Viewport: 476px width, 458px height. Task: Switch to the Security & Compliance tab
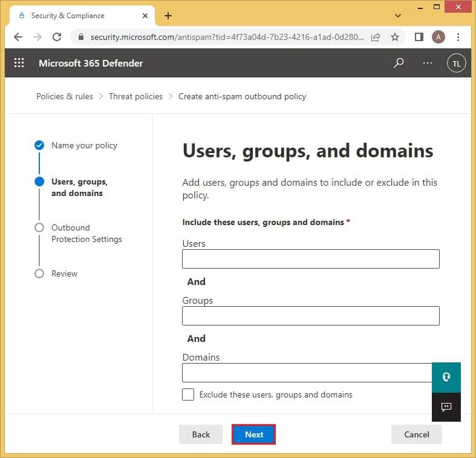tap(68, 16)
